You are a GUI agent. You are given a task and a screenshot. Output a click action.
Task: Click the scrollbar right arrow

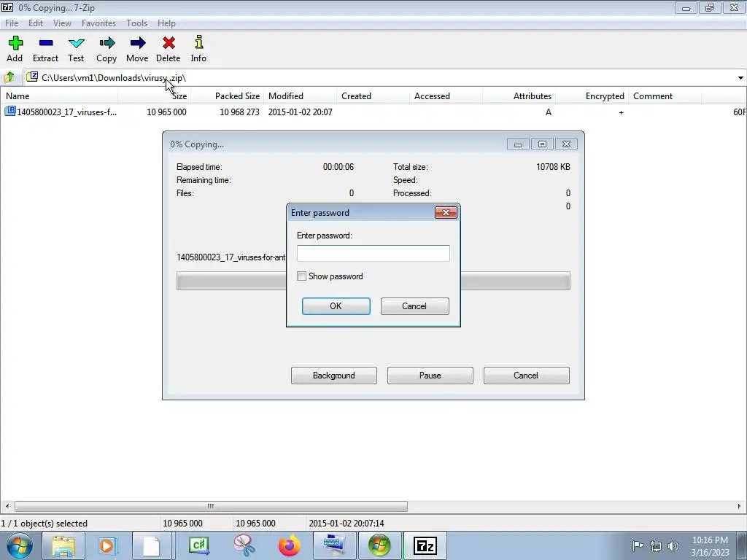click(x=740, y=506)
